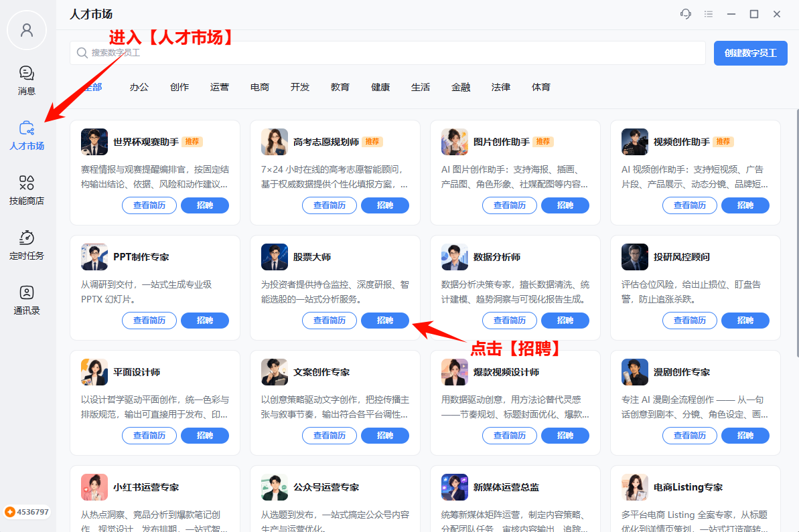Switch to the 健康 category tab
799x532 pixels.
point(380,87)
